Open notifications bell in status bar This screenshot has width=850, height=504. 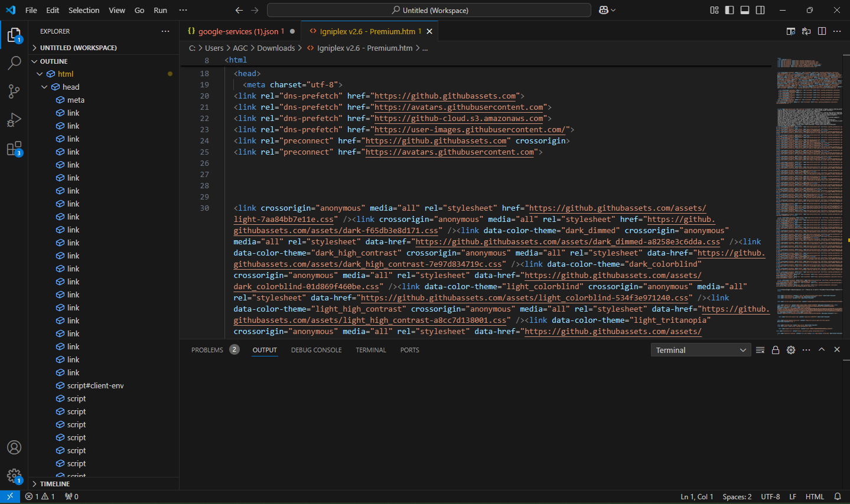point(838,497)
